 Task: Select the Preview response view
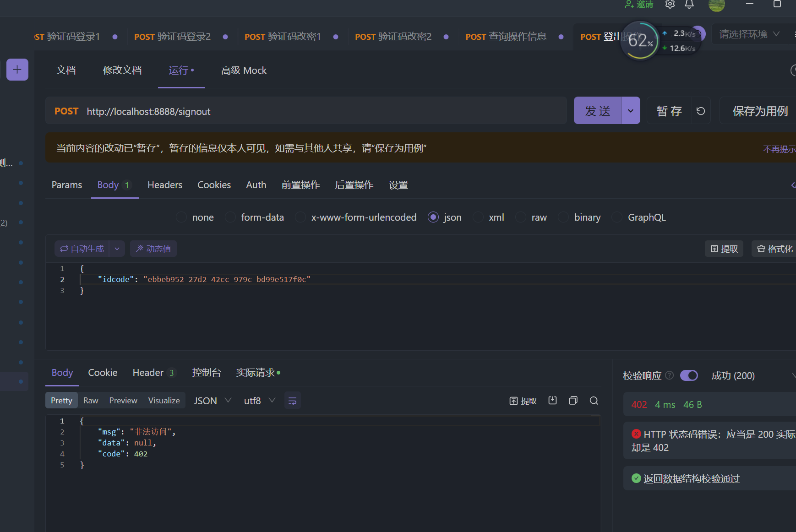(123, 401)
